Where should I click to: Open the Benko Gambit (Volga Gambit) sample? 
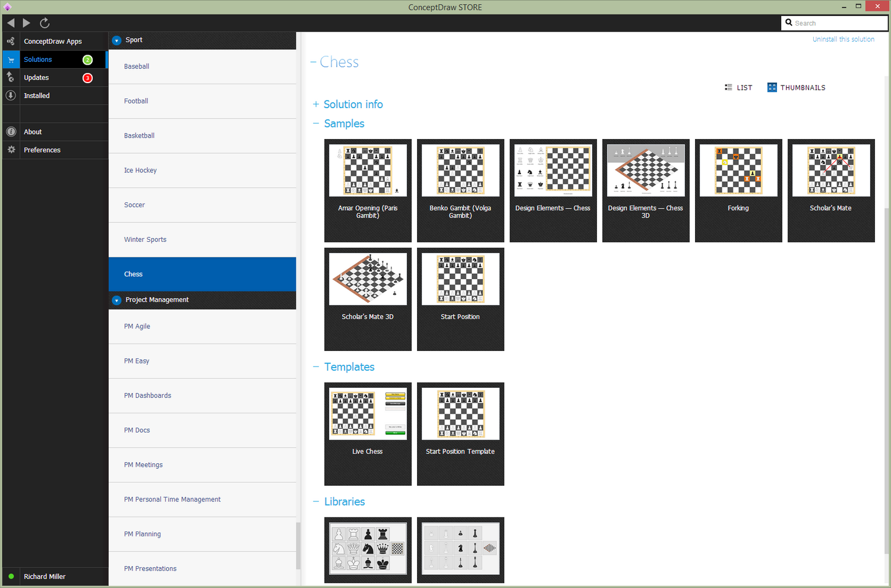tap(460, 190)
